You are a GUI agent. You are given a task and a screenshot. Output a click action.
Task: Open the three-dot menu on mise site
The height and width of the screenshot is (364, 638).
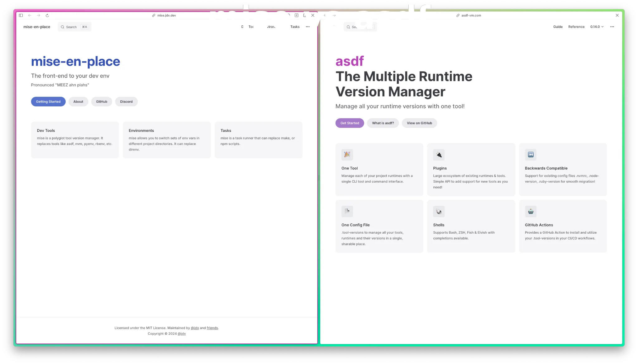(308, 27)
